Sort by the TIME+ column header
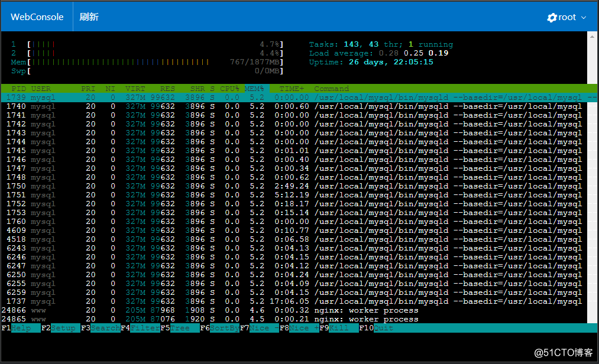The height and width of the screenshot is (364, 599). [292, 89]
